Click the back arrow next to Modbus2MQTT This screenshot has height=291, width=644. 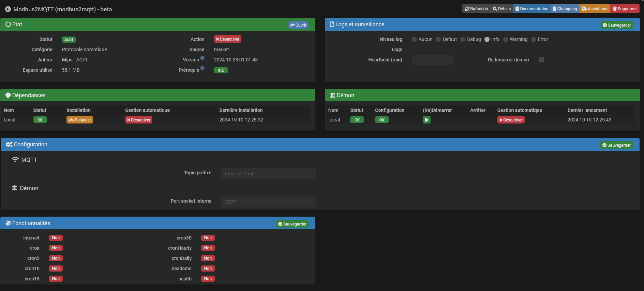(8, 9)
